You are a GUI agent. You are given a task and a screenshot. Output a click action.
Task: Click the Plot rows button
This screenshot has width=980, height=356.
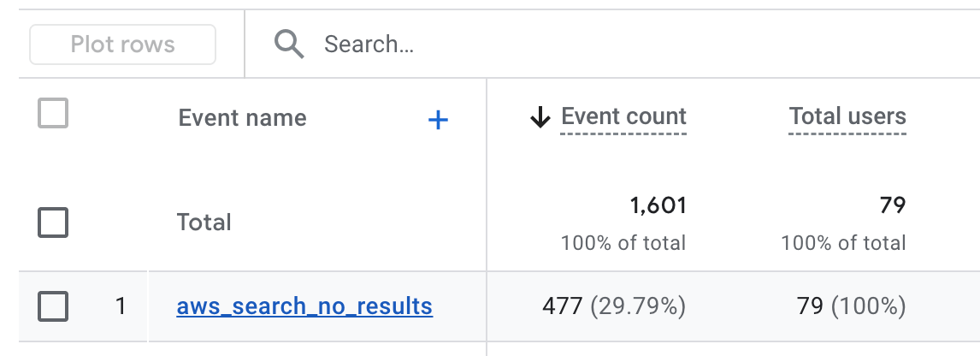pos(122,44)
